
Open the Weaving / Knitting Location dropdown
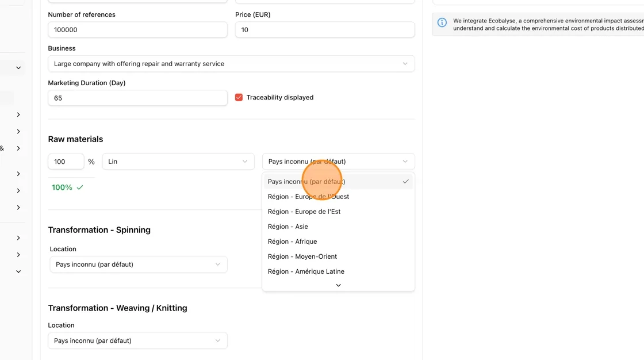[137, 340]
